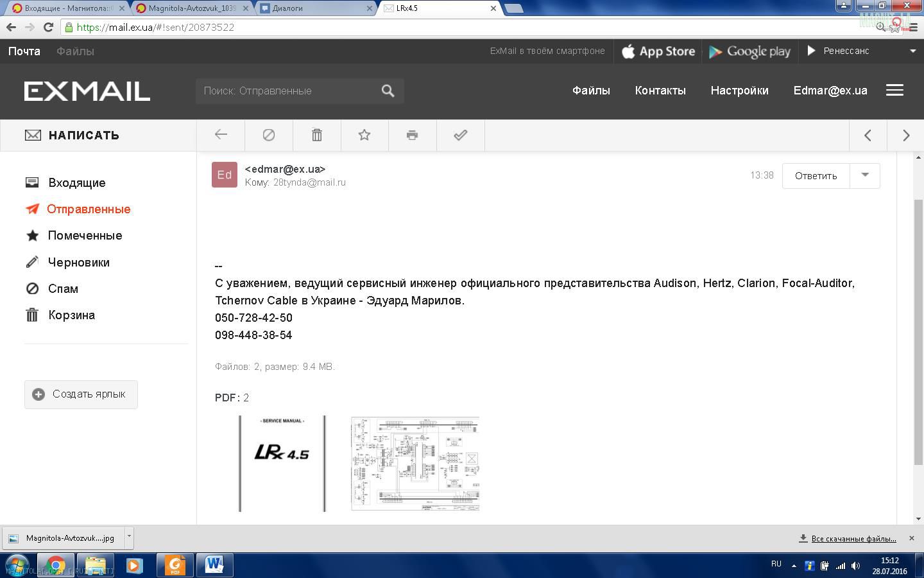Click the Создать ярлык button
924x578 pixels.
tap(81, 394)
